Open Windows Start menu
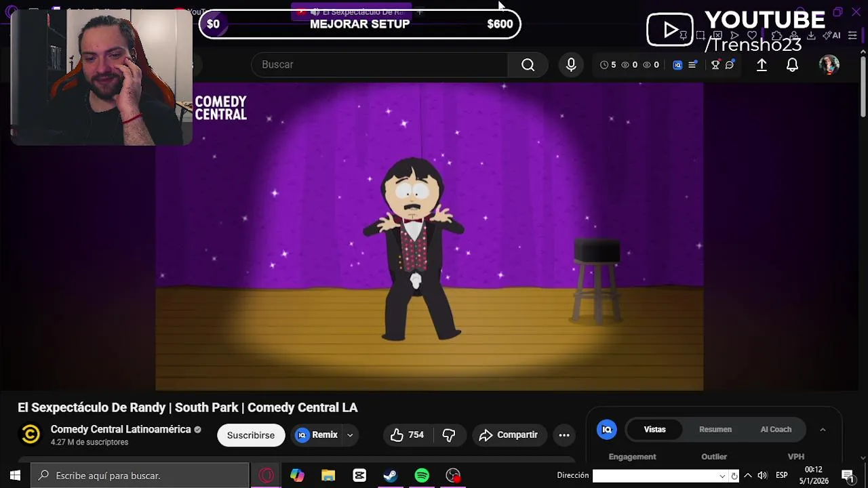868x488 pixels. (x=15, y=476)
